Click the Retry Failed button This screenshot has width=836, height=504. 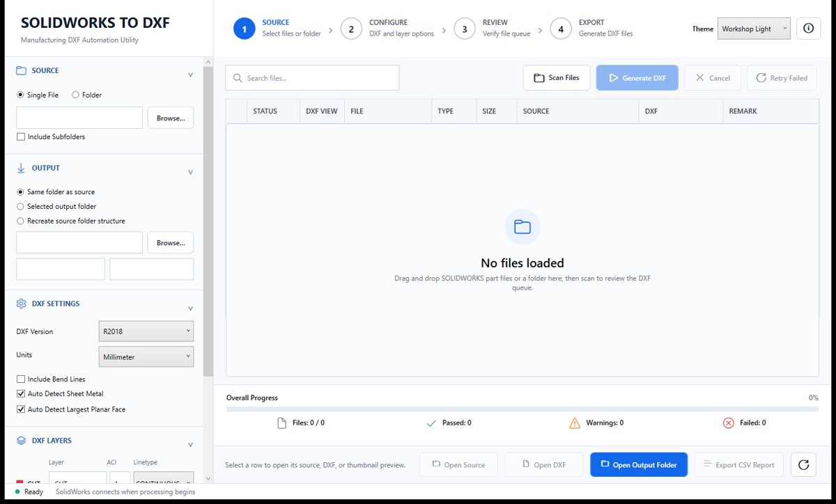pyautogui.click(x=782, y=78)
